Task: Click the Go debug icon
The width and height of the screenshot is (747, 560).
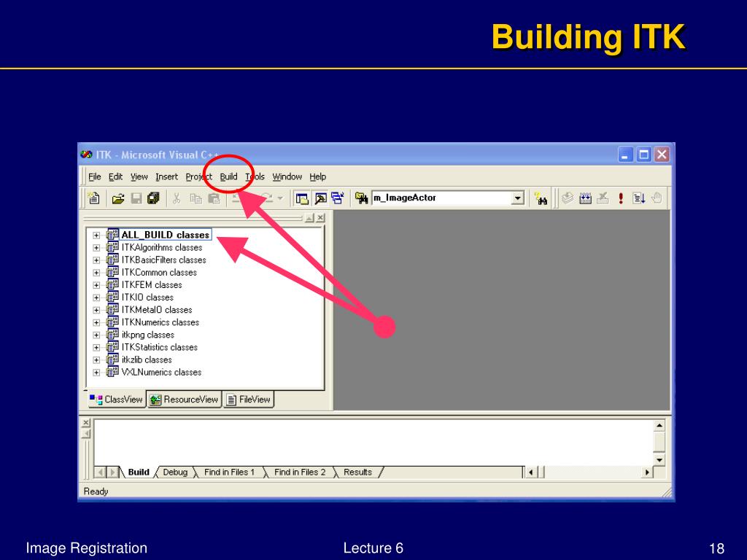Action: pos(638,198)
